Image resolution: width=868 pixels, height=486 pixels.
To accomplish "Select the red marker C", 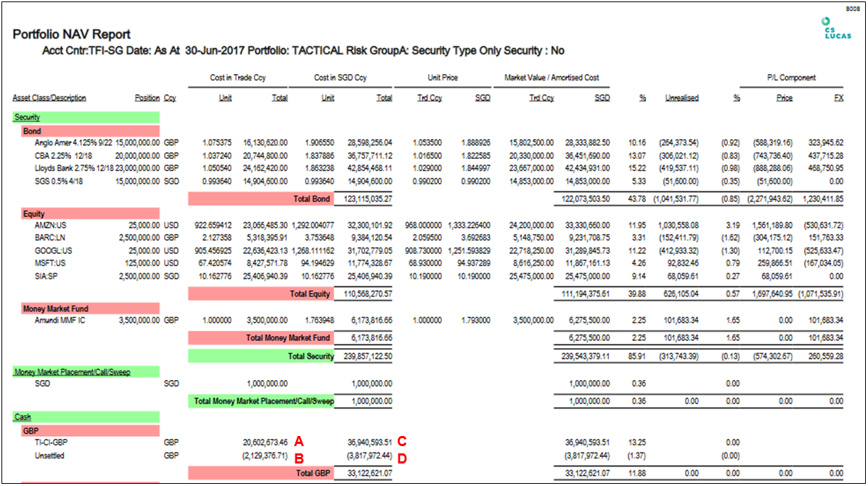I will pos(401,442).
